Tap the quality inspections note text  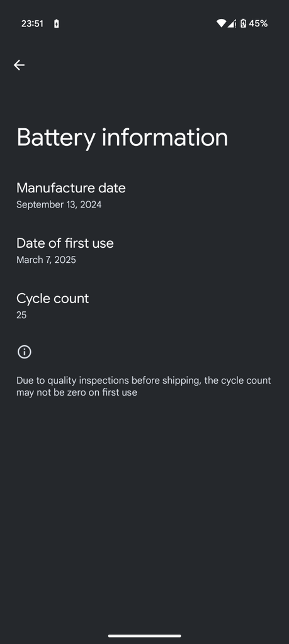144,386
